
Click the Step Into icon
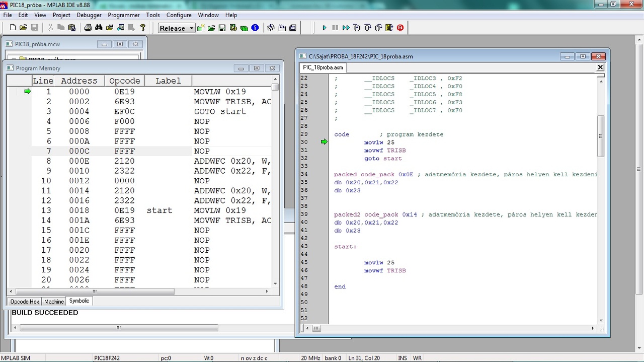click(x=357, y=28)
